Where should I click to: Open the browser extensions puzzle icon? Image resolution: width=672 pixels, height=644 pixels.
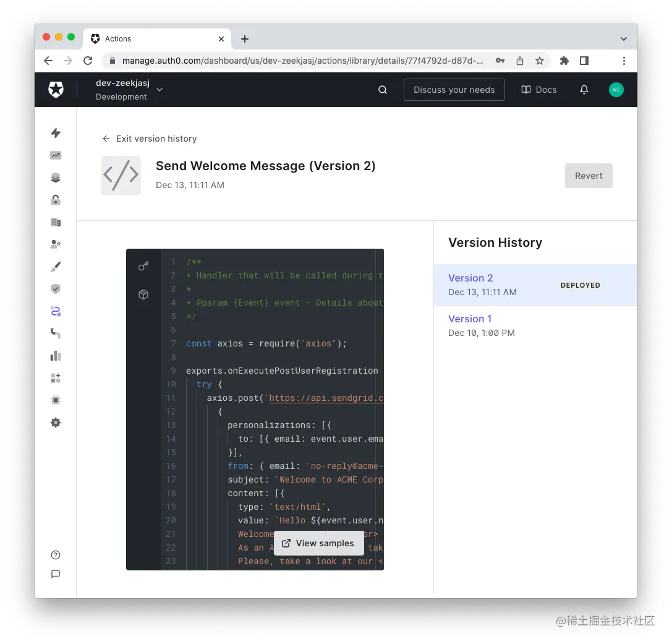click(x=564, y=61)
